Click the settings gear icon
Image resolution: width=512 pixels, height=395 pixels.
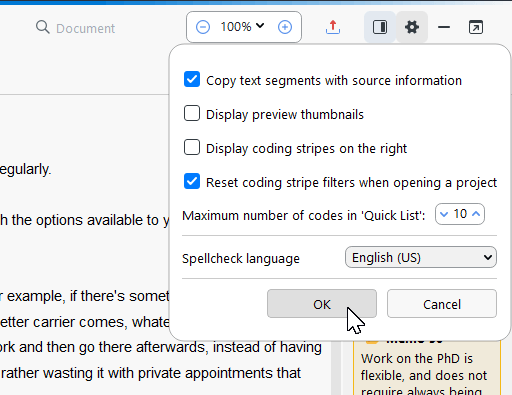tap(412, 27)
